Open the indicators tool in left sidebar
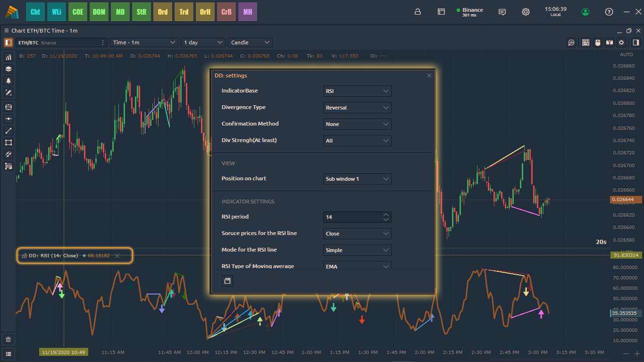 [x=8, y=57]
